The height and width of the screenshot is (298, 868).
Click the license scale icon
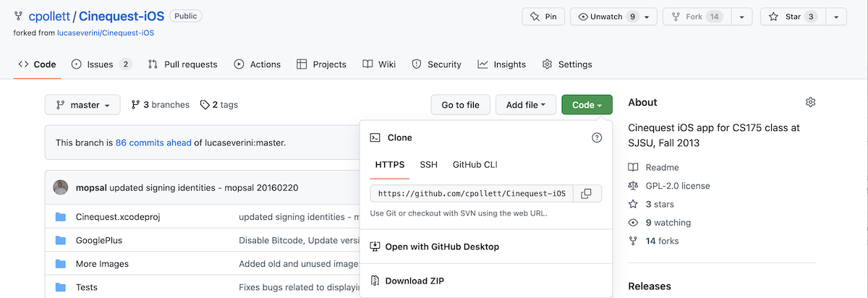click(634, 186)
